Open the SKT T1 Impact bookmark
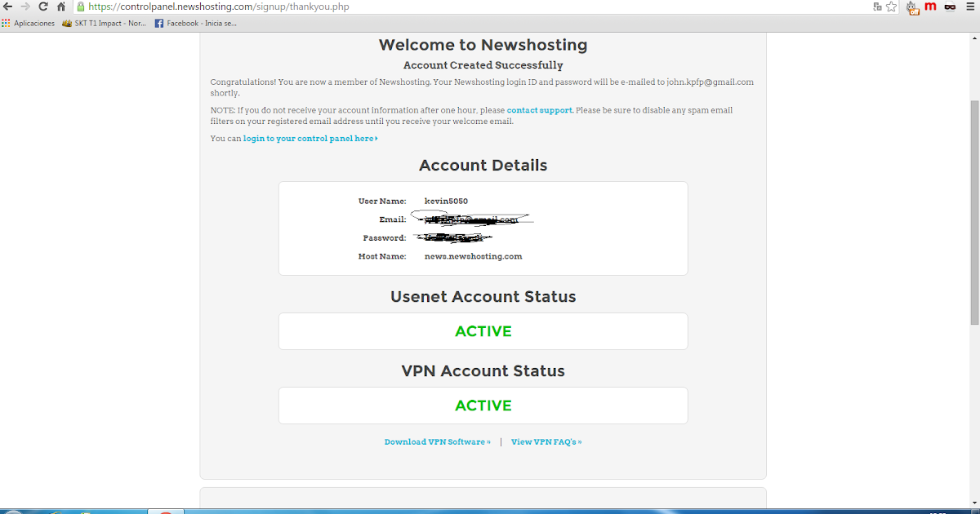 click(104, 24)
